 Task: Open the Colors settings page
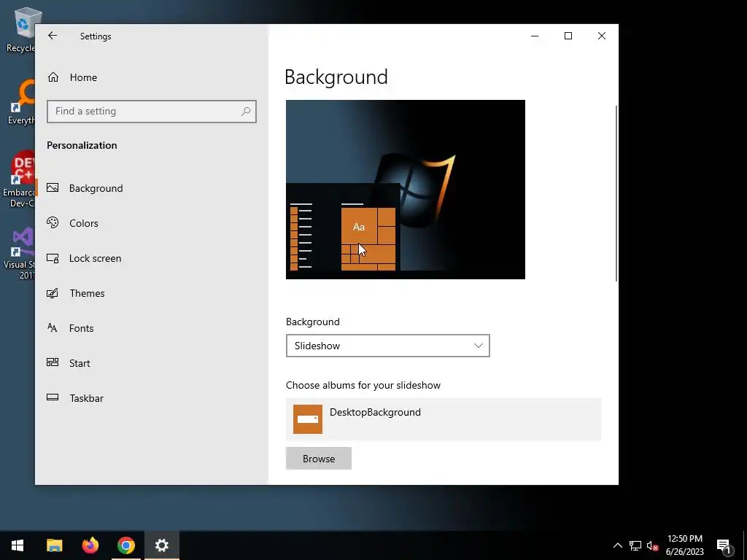click(x=152, y=223)
